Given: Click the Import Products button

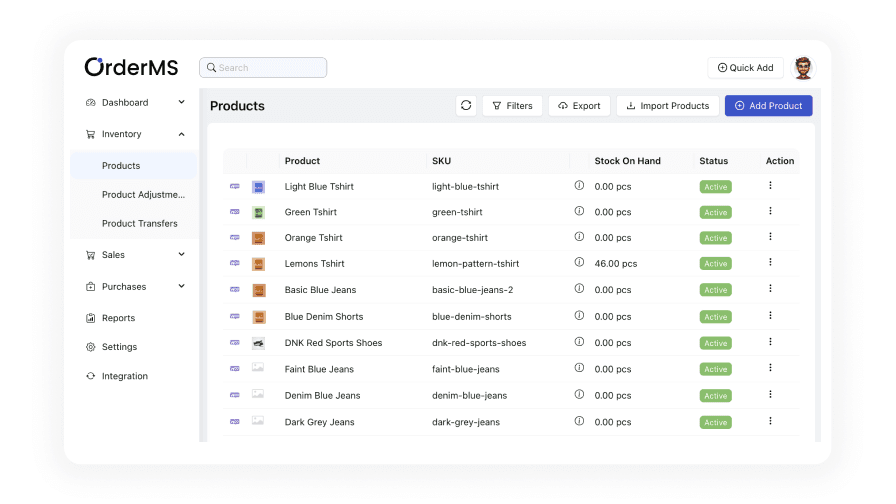Looking at the screenshot, I should [667, 106].
